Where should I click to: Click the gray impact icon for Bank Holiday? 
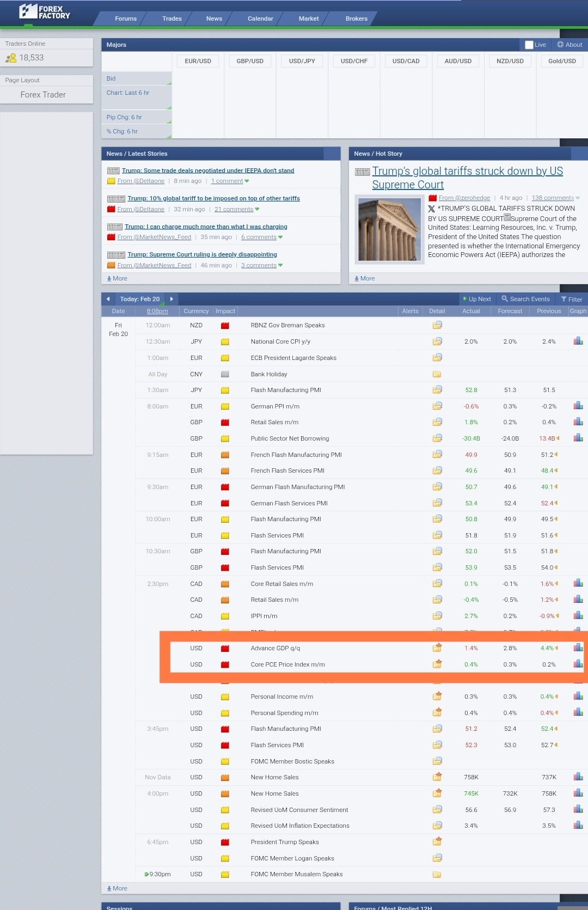tap(225, 375)
